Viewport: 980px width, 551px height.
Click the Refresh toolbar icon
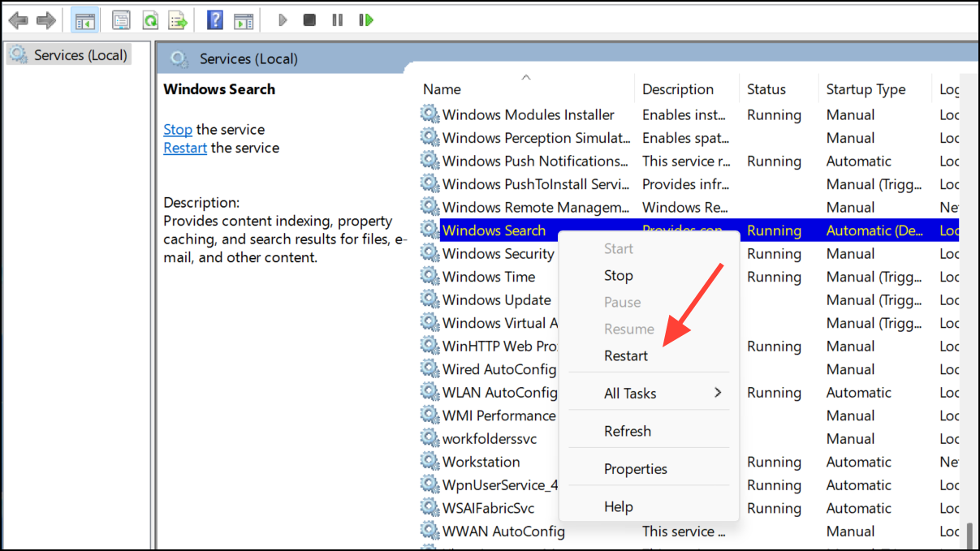pyautogui.click(x=149, y=20)
